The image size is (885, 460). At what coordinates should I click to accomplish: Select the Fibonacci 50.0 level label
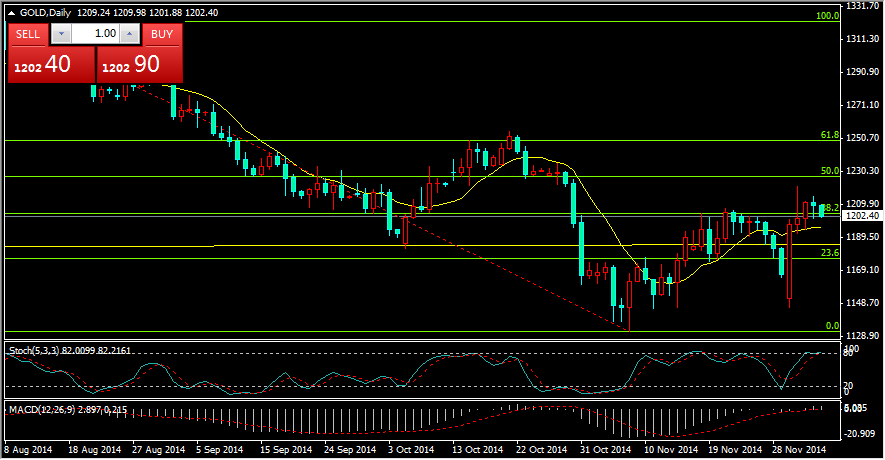pos(828,171)
